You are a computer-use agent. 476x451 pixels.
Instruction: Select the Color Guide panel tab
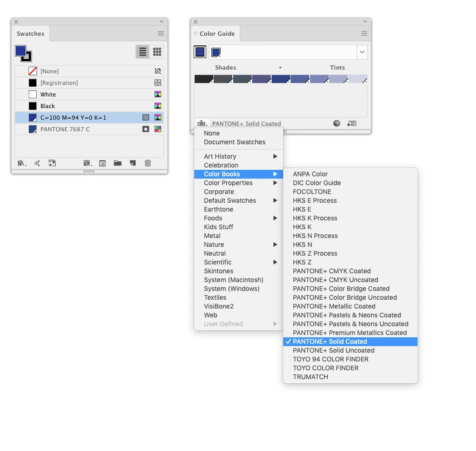(216, 33)
